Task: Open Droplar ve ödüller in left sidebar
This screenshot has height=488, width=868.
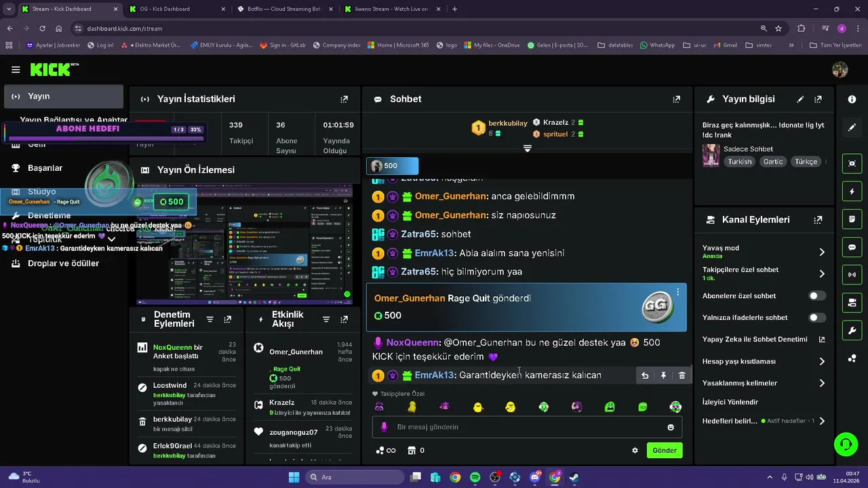Action: pos(63,263)
